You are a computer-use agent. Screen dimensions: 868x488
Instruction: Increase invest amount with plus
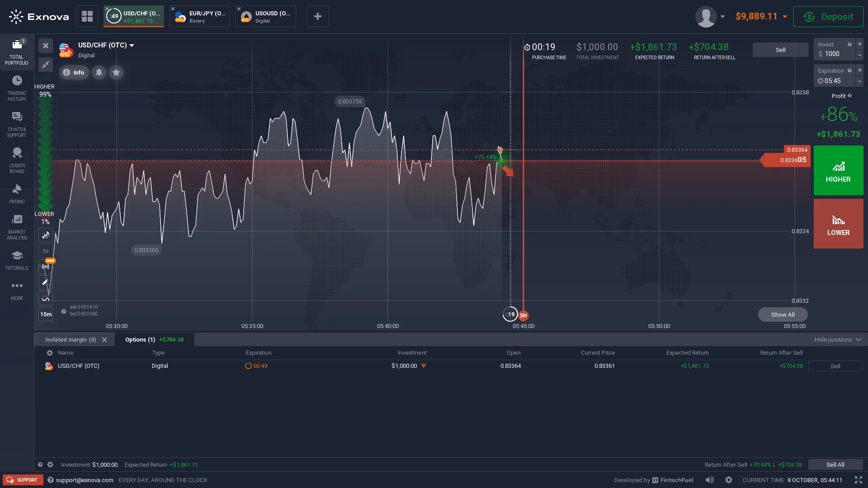tap(859, 44)
